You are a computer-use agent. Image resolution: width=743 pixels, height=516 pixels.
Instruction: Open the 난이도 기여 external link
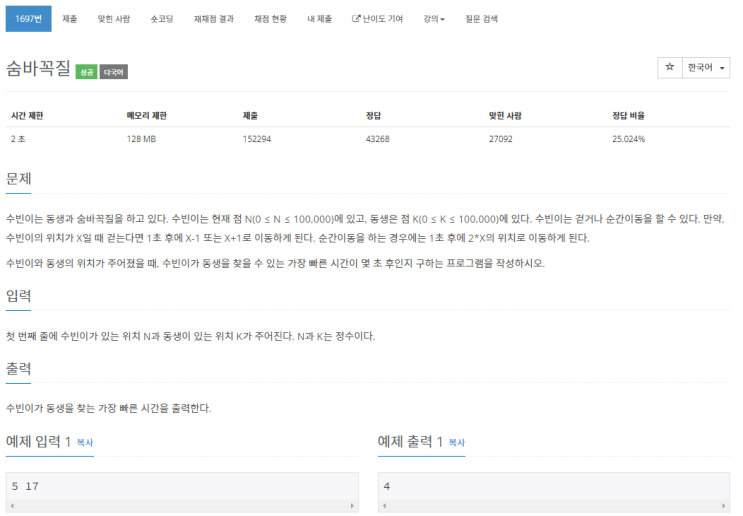[377, 19]
